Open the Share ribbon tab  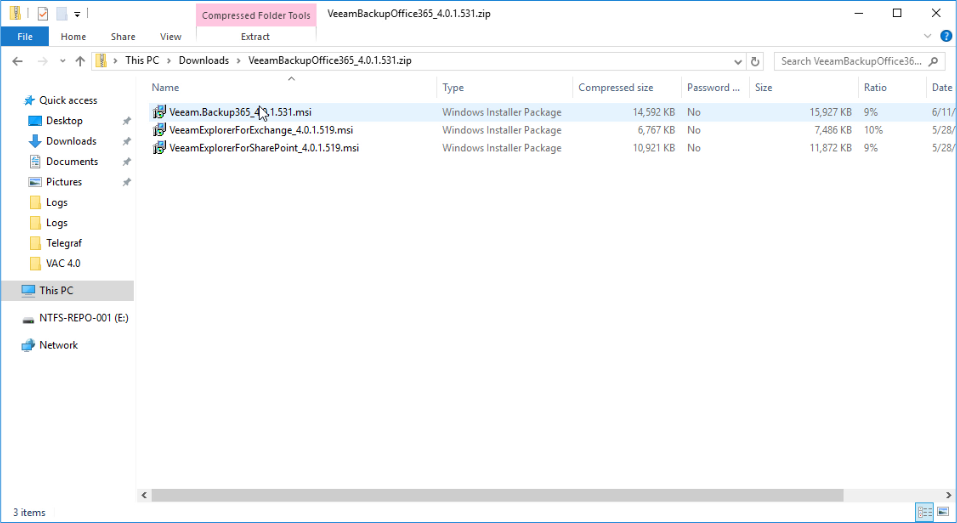[123, 37]
